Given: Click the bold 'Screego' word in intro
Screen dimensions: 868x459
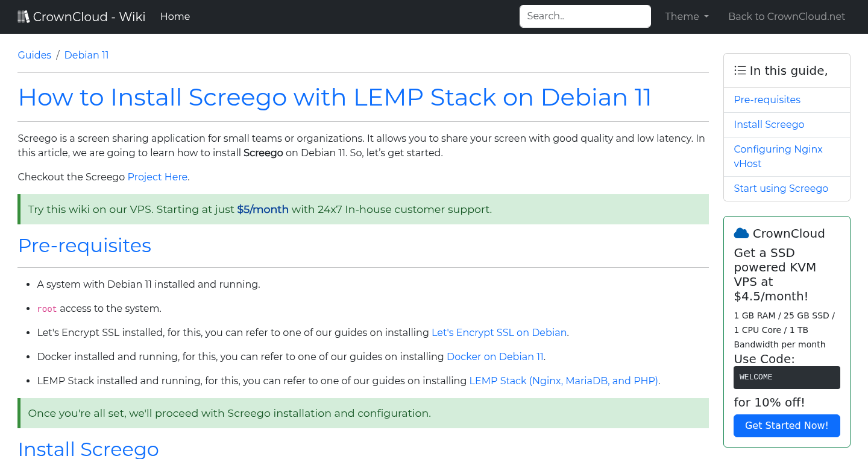Looking at the screenshot, I should pyautogui.click(x=263, y=153).
